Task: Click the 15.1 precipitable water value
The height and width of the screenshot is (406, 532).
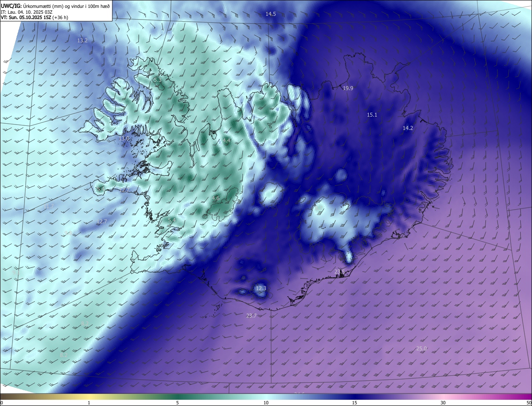Action: click(x=372, y=115)
